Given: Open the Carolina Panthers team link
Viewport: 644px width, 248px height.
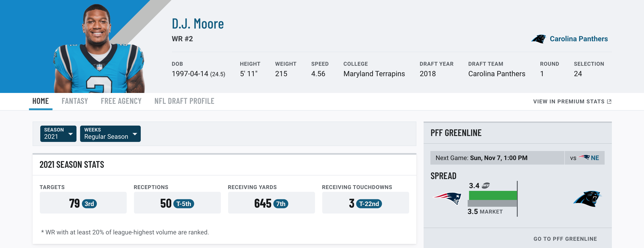Looking at the screenshot, I should [579, 39].
